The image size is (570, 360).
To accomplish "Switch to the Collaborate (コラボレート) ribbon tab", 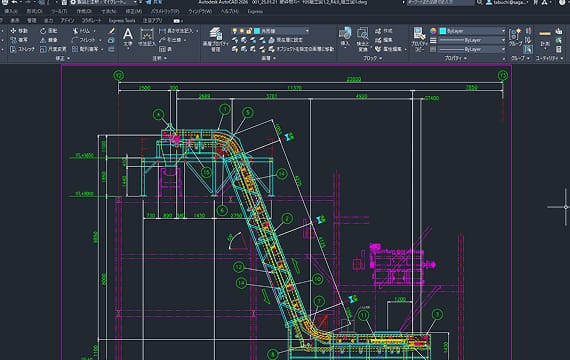I will coord(91,21).
